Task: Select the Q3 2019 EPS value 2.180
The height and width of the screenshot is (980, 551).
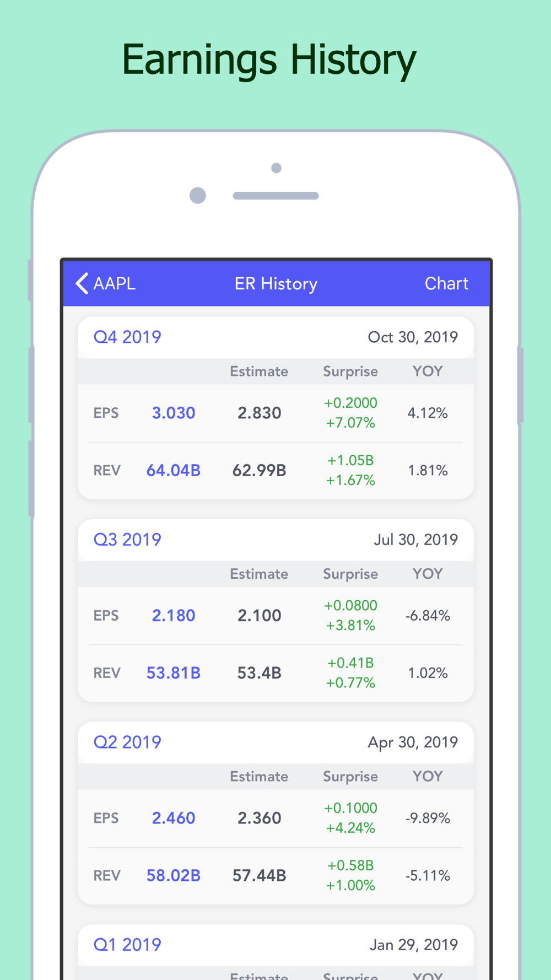Action: (x=174, y=615)
